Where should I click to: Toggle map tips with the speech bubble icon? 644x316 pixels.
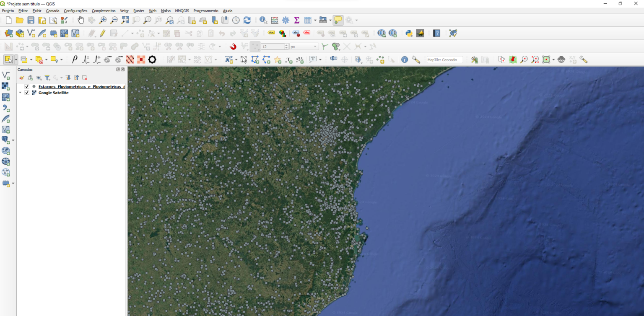click(338, 20)
